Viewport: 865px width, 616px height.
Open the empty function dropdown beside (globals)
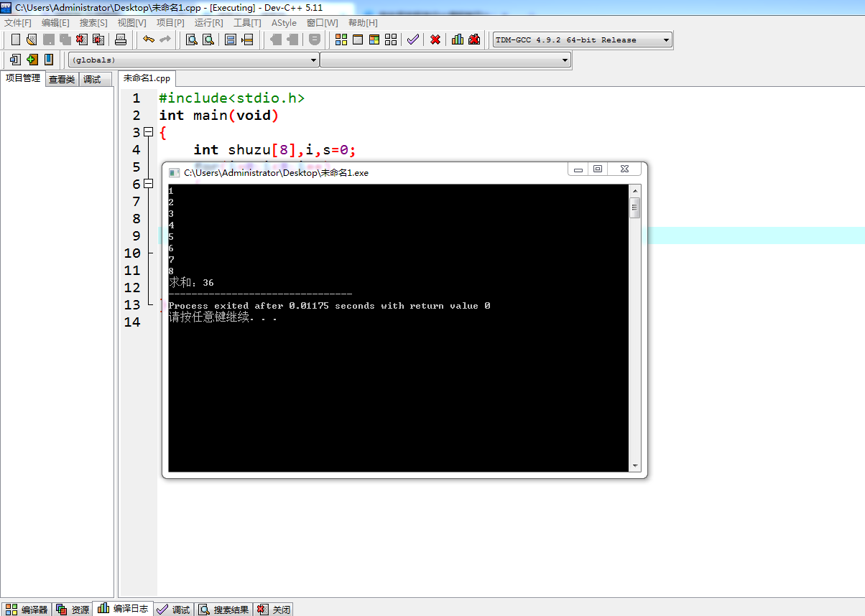[445, 60]
